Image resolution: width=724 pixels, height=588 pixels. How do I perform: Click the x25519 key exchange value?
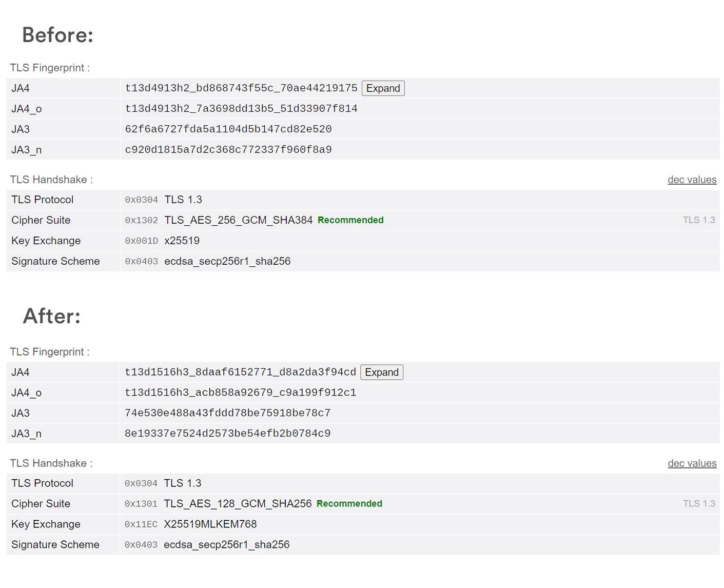click(x=182, y=241)
